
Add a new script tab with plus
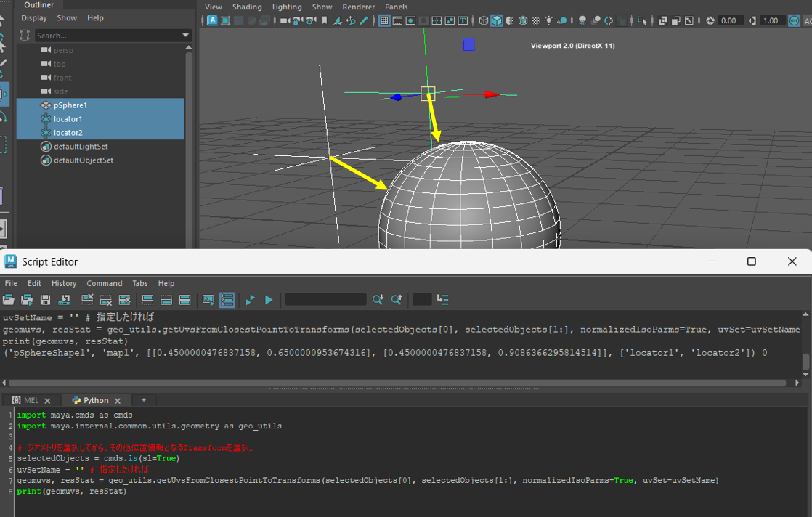[x=143, y=400]
